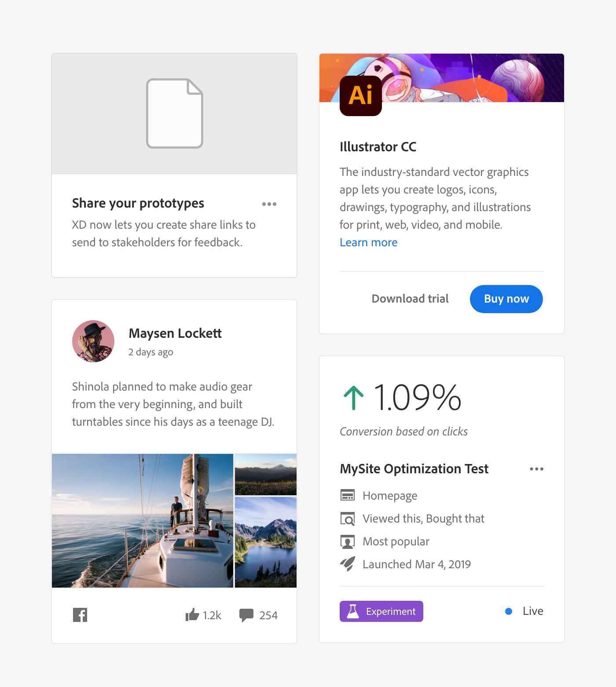Open more options for MySite Optimization Test
This screenshot has width=616, height=687.
pos(536,469)
